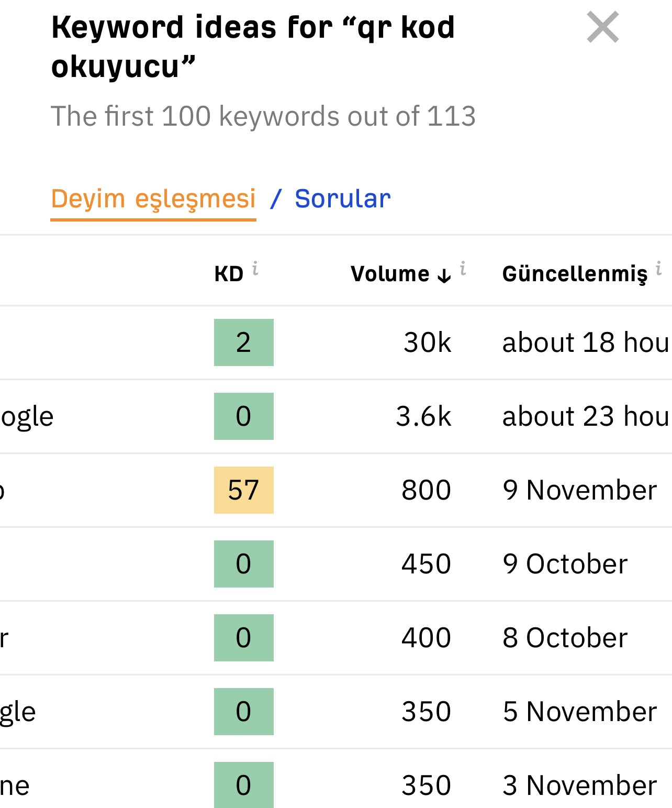The width and height of the screenshot is (672, 808).
Task: Open Volume column info icon
Action: point(463,268)
